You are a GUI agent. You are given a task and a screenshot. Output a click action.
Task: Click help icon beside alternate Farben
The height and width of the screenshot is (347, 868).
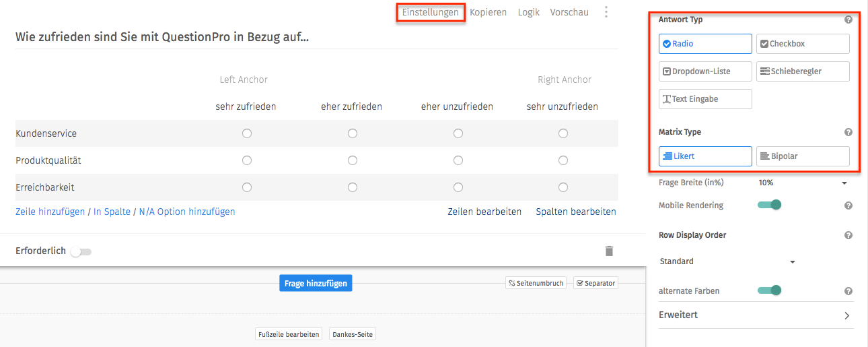[848, 291]
